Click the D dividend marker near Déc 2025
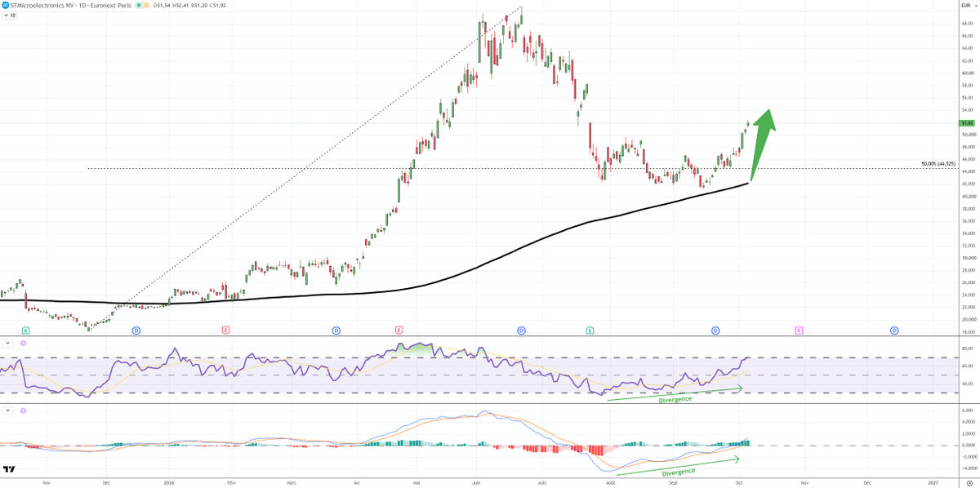Screen dimensions: 980x488 pyautogui.click(x=136, y=331)
